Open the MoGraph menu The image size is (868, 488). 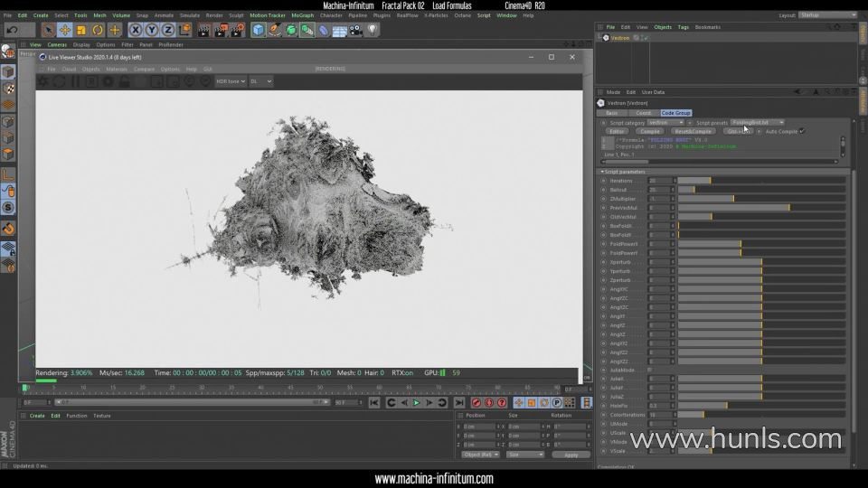[302, 15]
